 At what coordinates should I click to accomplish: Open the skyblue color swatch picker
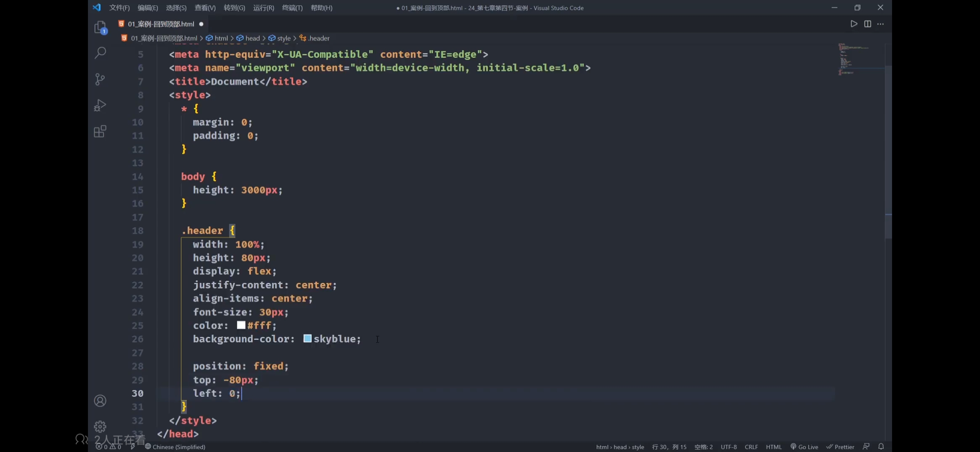307,339
